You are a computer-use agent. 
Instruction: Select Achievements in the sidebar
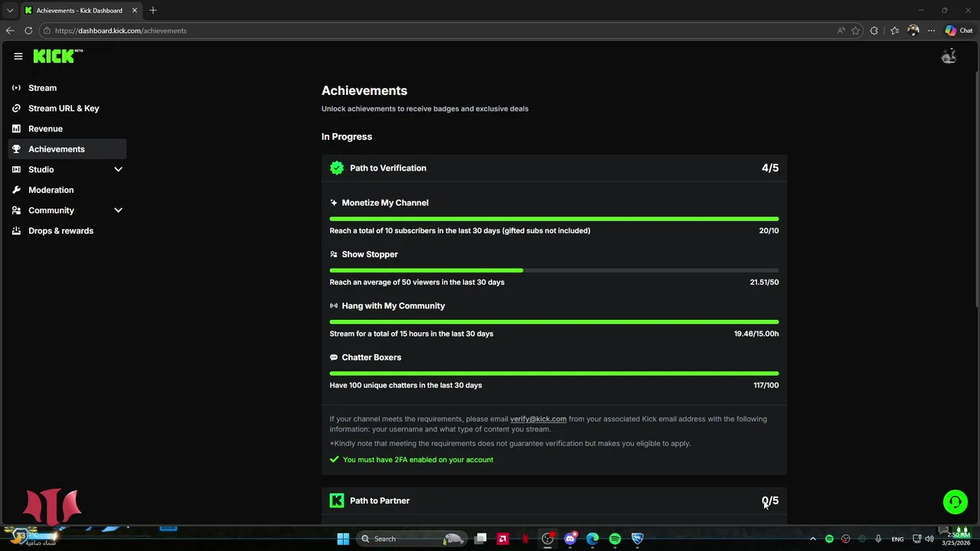(x=67, y=149)
